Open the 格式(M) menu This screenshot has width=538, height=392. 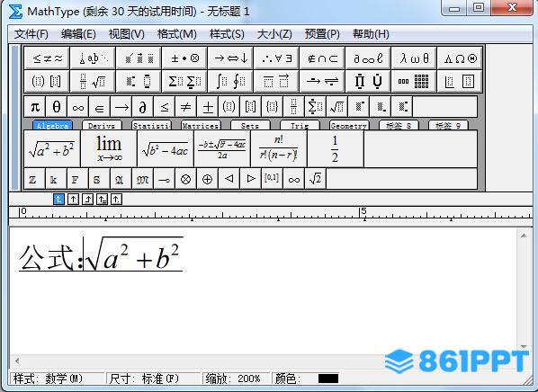pyautogui.click(x=176, y=34)
